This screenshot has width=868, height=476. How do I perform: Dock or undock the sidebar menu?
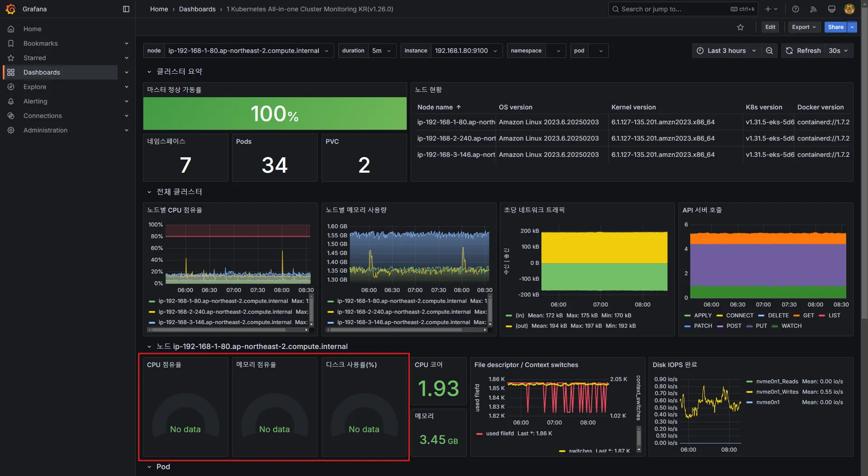coord(126,9)
